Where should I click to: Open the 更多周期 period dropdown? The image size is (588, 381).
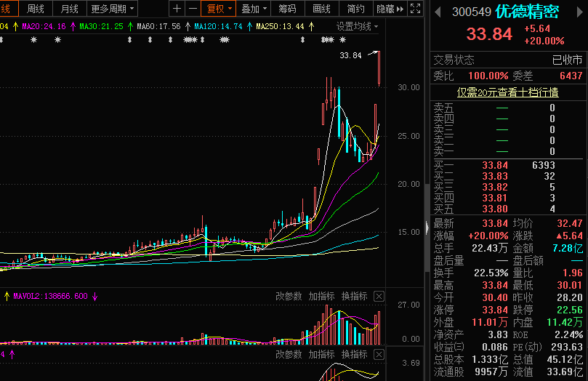click(x=112, y=9)
